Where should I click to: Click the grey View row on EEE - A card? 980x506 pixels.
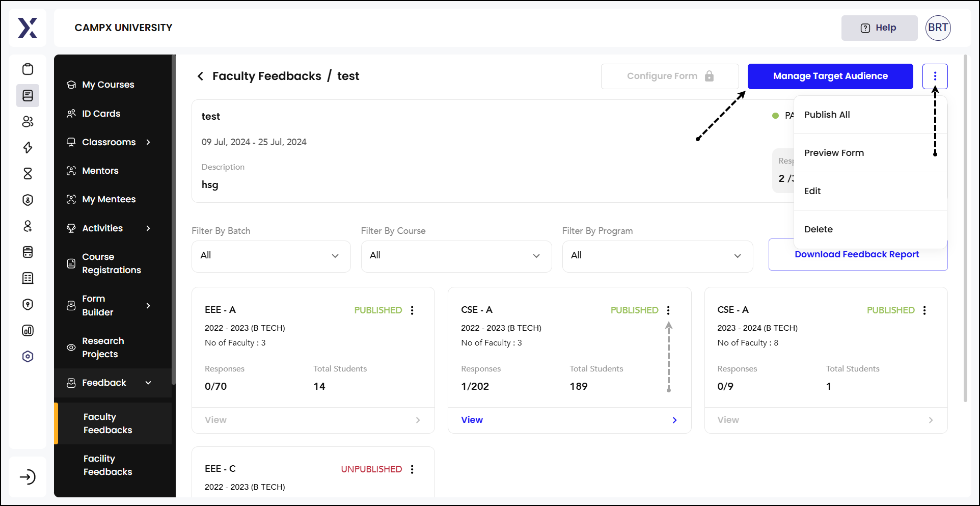click(x=313, y=420)
